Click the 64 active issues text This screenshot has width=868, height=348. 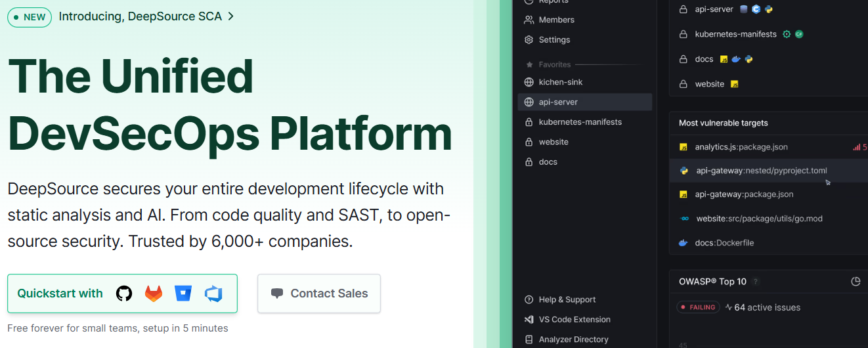[x=768, y=307]
